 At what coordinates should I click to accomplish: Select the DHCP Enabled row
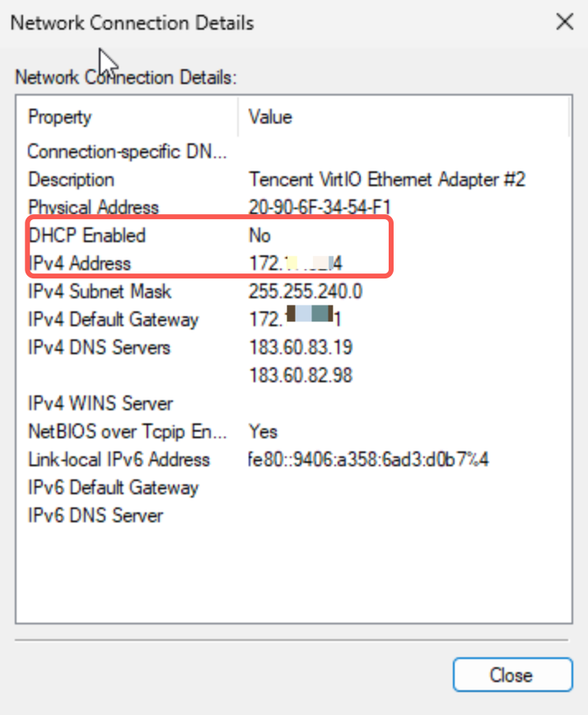click(x=86, y=236)
